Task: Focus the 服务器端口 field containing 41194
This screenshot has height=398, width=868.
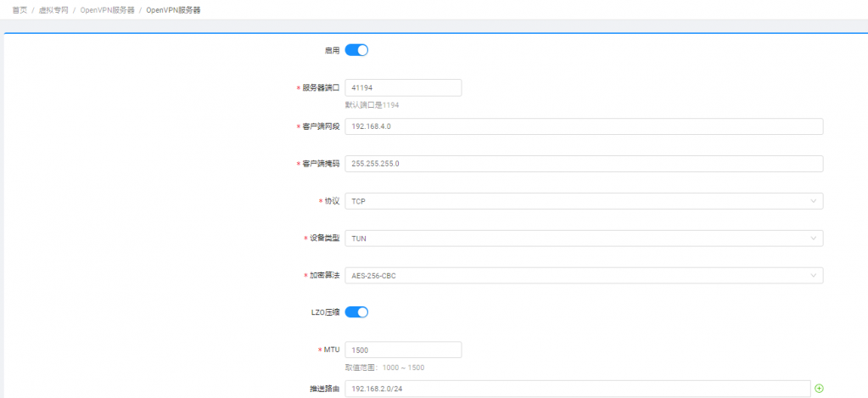Action: [x=403, y=87]
